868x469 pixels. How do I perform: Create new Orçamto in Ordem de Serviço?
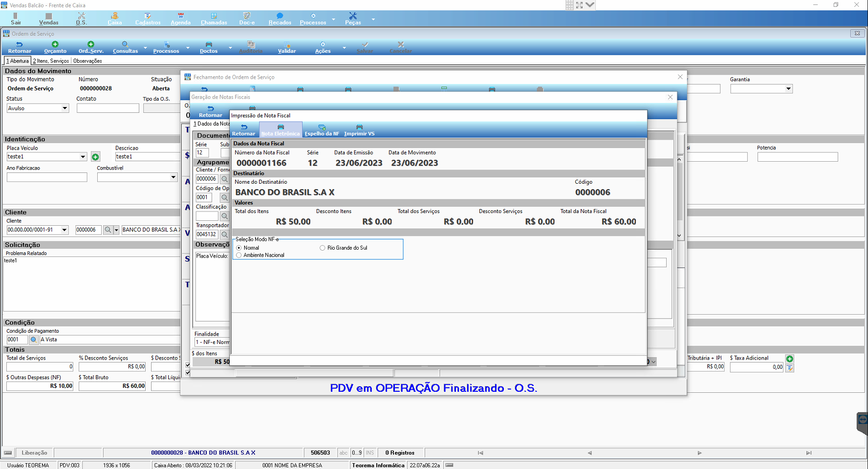point(55,47)
